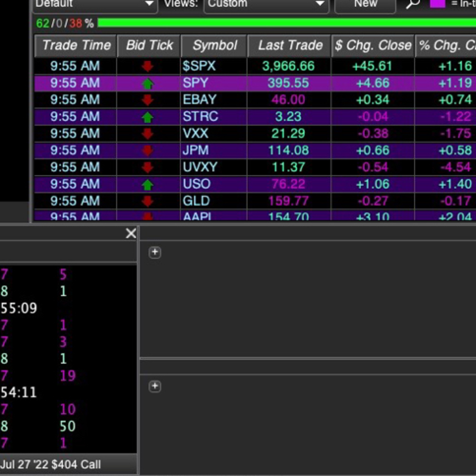Click the Jul 27 '22 $404 Call label
476x476 pixels.
tap(50, 464)
